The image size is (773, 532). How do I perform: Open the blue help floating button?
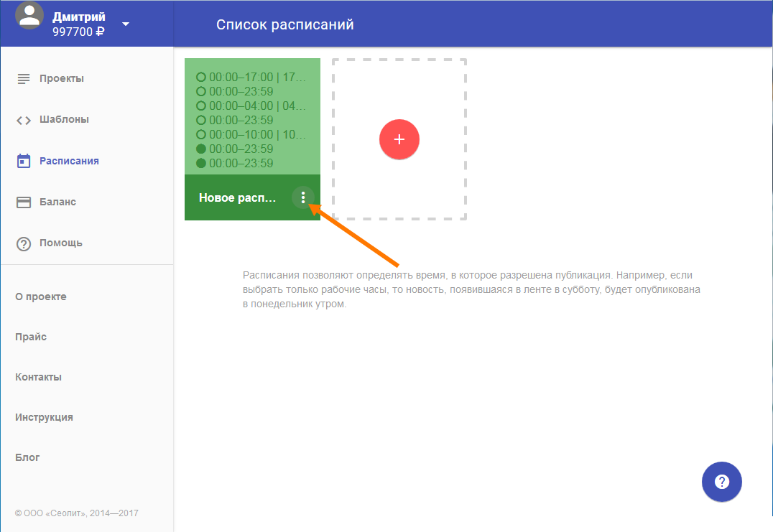click(721, 482)
